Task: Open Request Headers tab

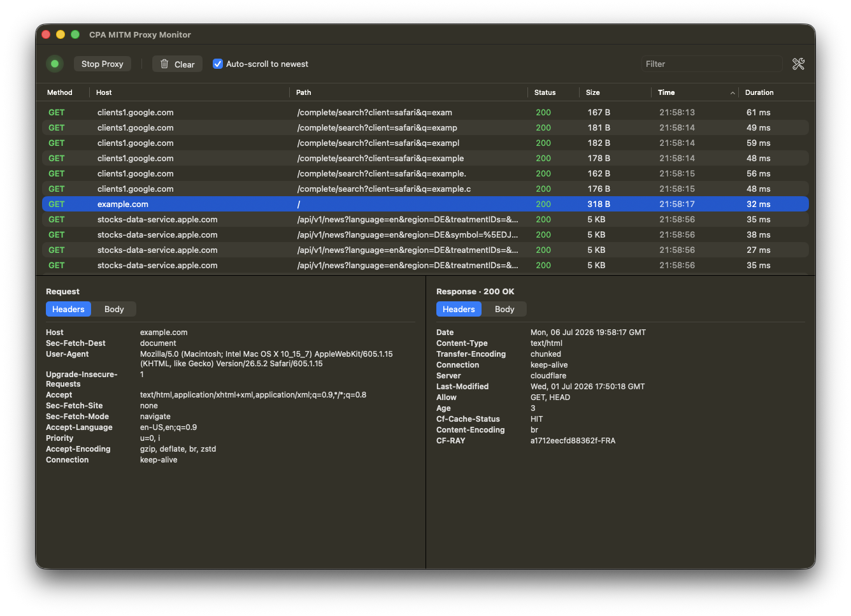Action: tap(68, 309)
